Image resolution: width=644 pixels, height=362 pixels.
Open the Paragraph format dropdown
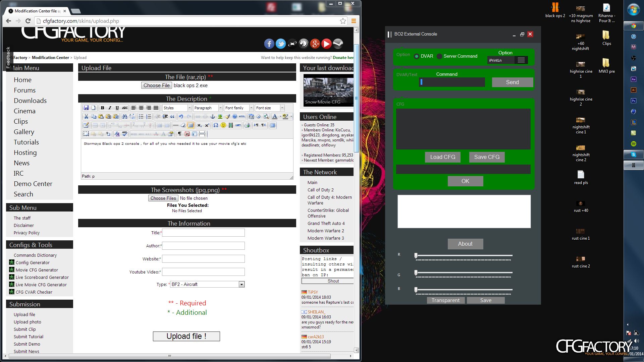[x=208, y=108]
